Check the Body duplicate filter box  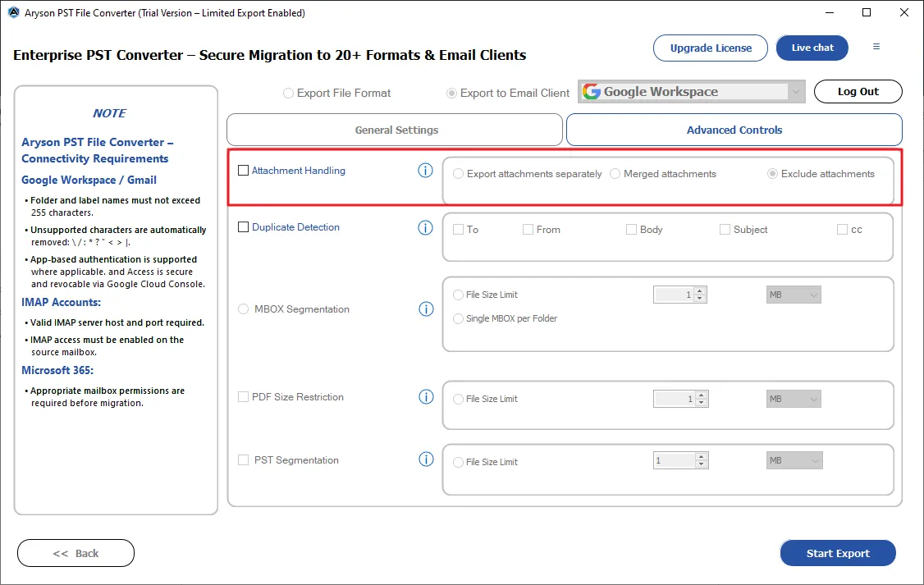point(631,229)
